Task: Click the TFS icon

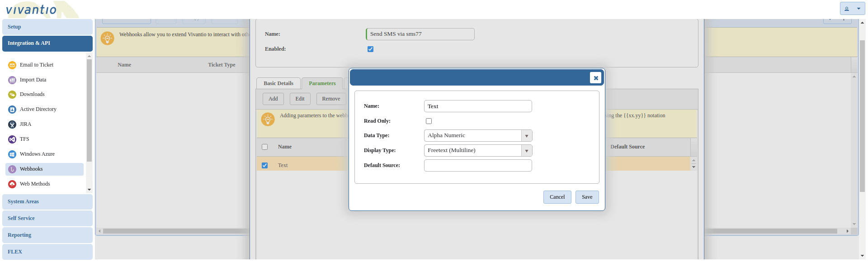Action: tap(12, 139)
